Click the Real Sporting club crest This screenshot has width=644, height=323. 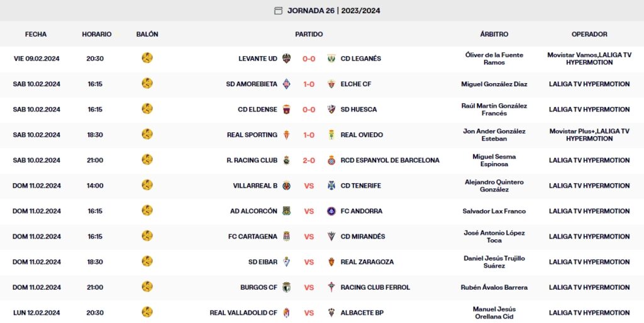(x=287, y=135)
